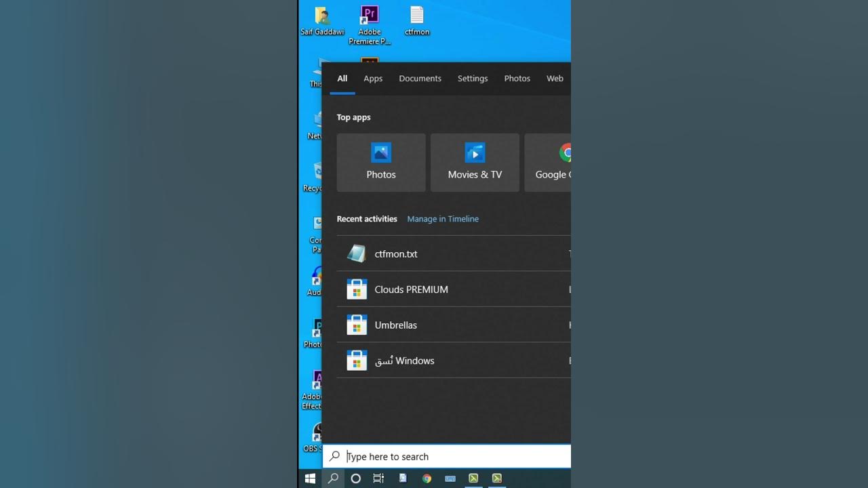The height and width of the screenshot is (488, 868).
Task: Open the نُسق Windows recent activity
Action: click(454, 361)
